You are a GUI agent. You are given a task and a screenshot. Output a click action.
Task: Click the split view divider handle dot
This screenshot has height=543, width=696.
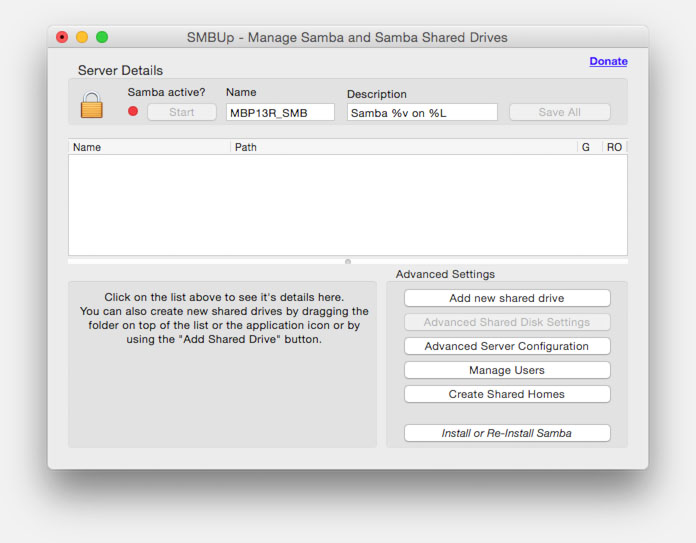point(348,262)
